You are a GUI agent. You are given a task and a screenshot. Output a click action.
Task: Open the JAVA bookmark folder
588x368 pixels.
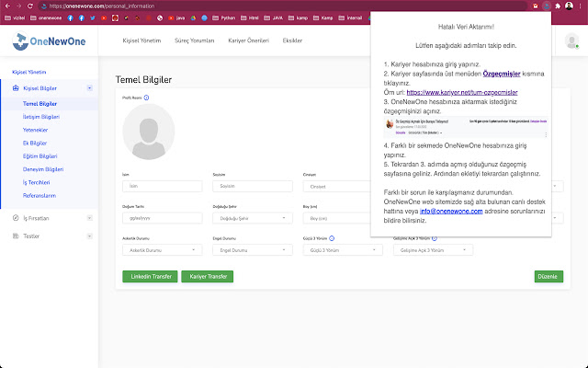tap(274, 17)
